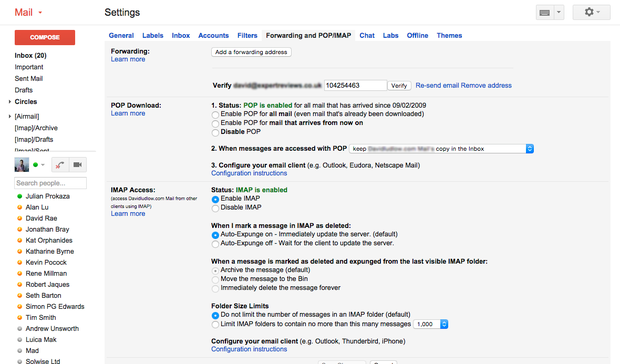This screenshot has height=364, width=620.
Task: Click Andrew Unsworth grey status icon
Action: (19, 329)
